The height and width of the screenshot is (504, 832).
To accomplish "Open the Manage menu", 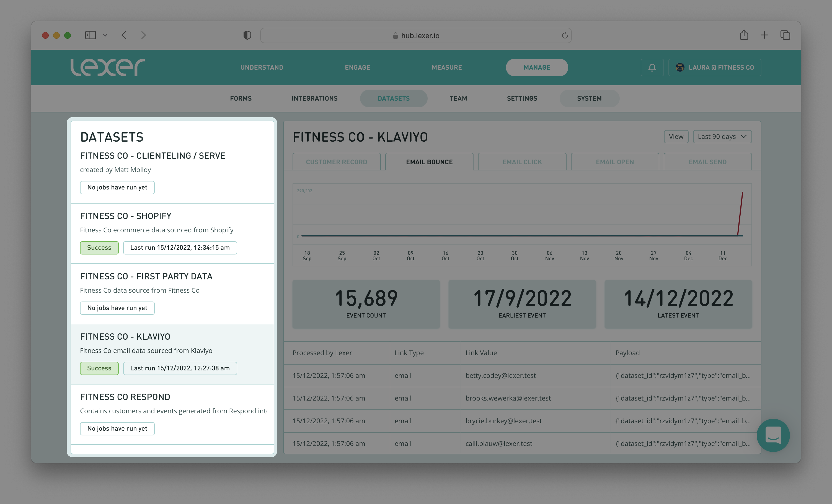I will point(537,67).
